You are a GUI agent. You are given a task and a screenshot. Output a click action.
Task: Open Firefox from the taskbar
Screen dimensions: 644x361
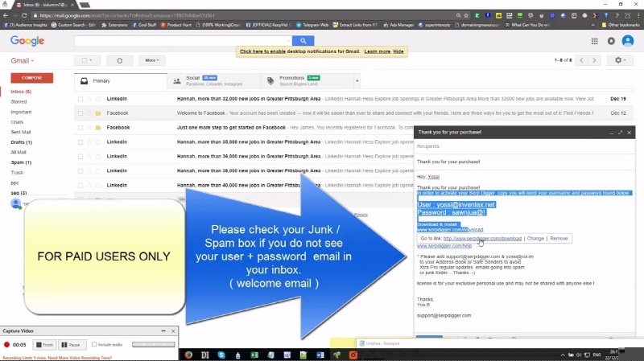pos(188,355)
